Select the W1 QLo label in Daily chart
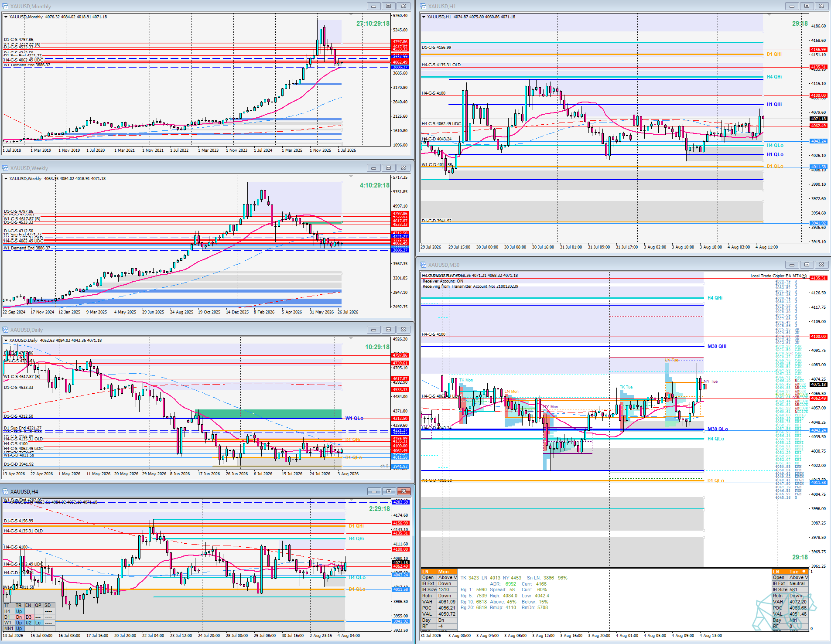 tap(354, 419)
